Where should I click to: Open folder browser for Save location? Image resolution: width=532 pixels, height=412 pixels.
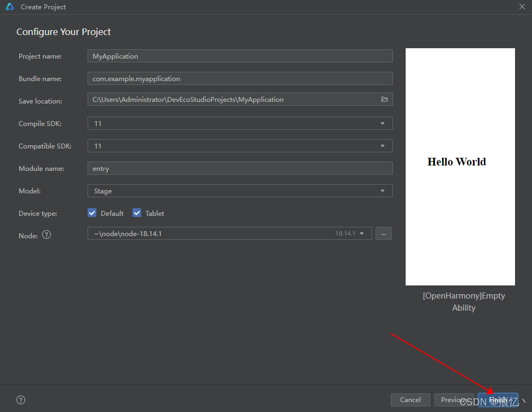(x=385, y=99)
